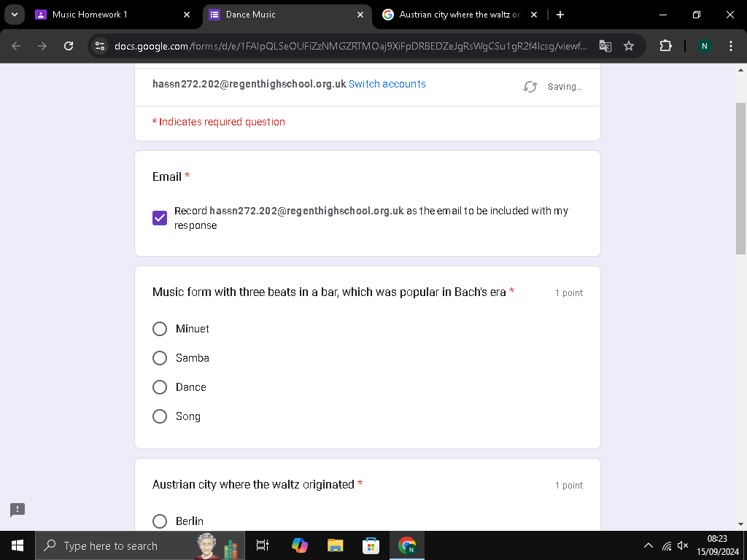This screenshot has width=747, height=560.
Task: View site information icon in address bar
Action: (100, 46)
